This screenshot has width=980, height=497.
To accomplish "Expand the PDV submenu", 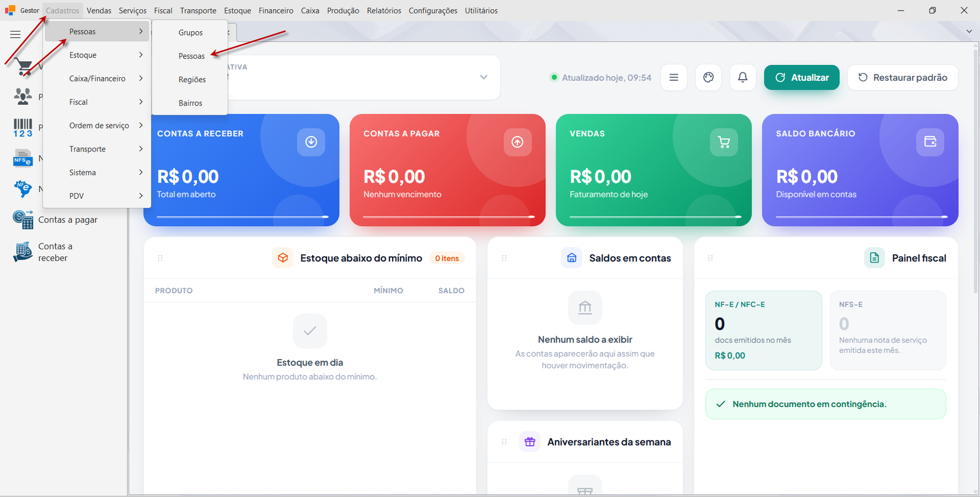I will pyautogui.click(x=97, y=196).
